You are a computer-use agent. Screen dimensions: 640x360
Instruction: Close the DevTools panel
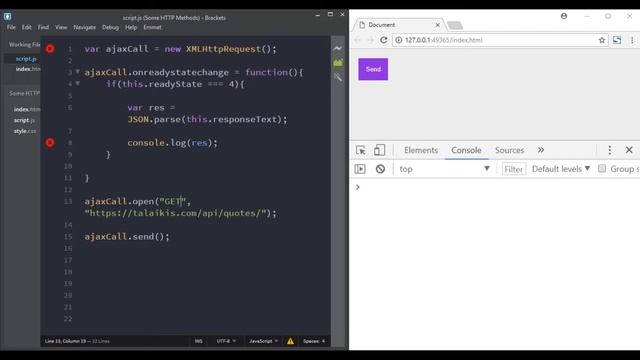click(x=629, y=150)
